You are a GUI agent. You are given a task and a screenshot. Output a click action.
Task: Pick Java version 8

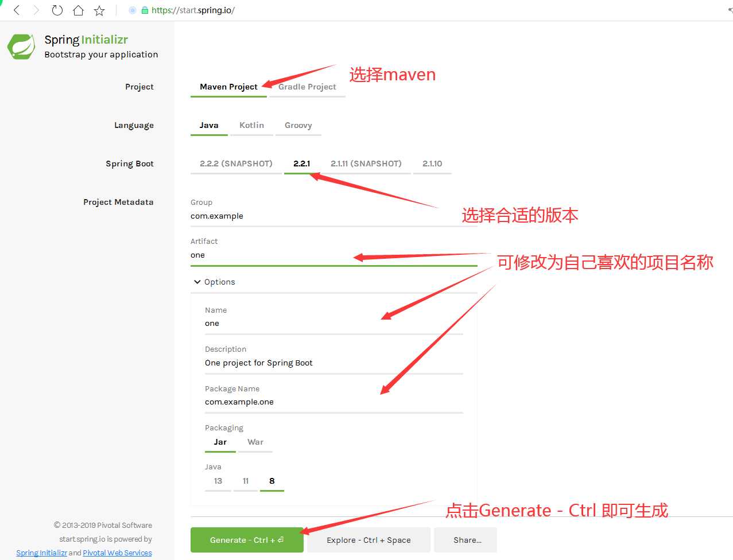click(x=272, y=481)
